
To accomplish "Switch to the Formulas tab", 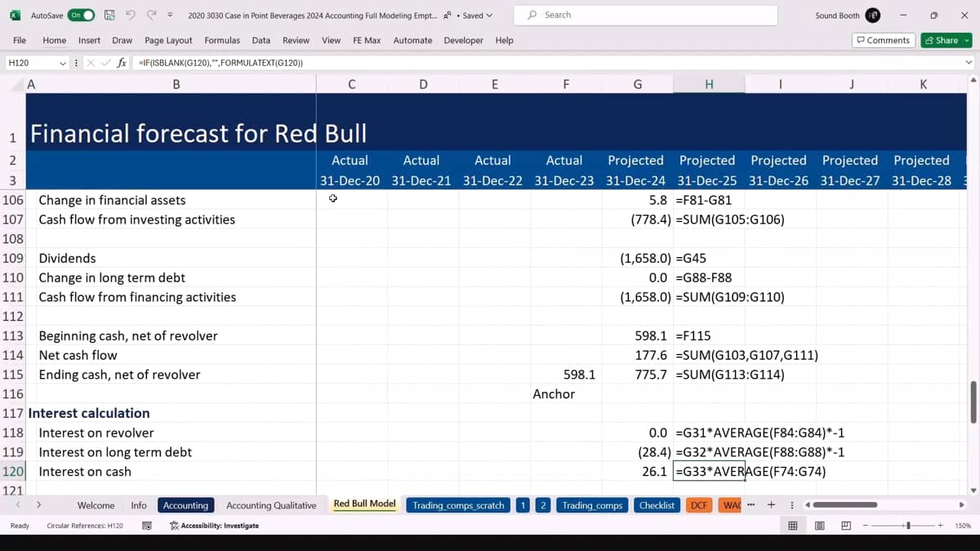I will click(x=222, y=40).
